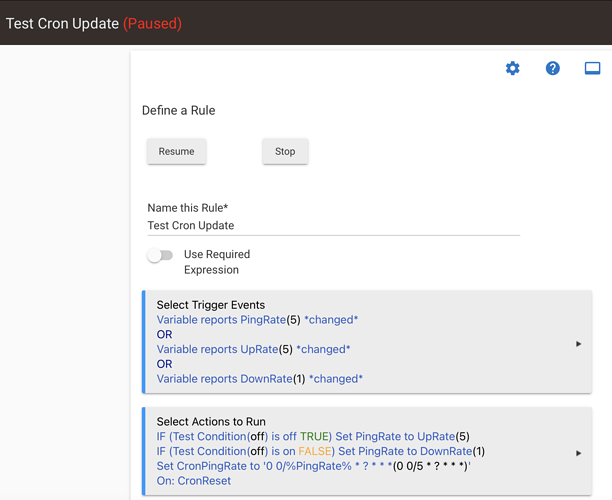The image size is (612, 500).
Task: Click the monitor display icon
Action: click(x=592, y=68)
